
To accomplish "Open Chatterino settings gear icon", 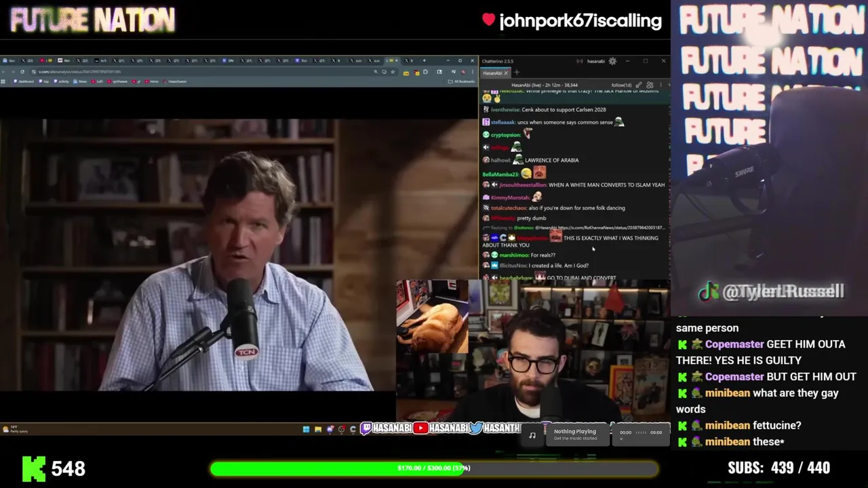I will (x=612, y=61).
